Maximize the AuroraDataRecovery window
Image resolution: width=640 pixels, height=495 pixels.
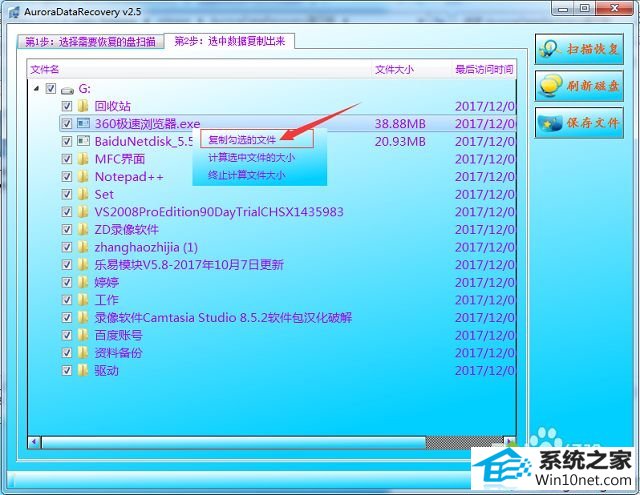[585, 9]
